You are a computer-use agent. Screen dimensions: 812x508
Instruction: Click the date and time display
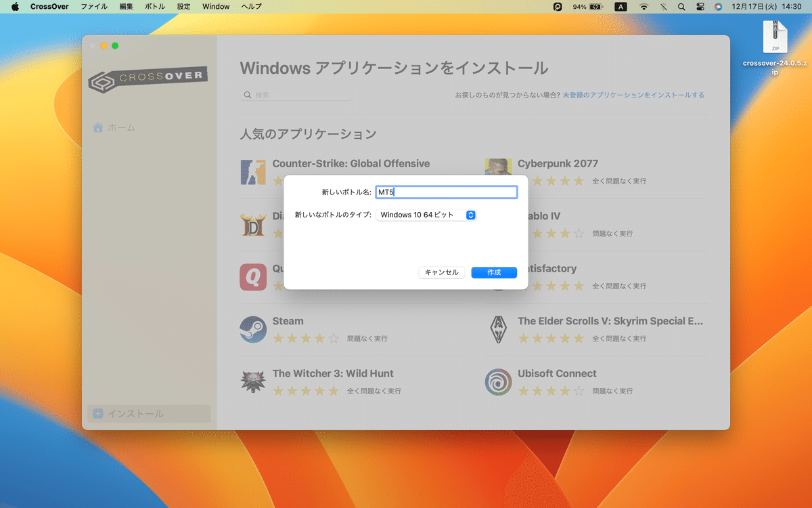(766, 7)
